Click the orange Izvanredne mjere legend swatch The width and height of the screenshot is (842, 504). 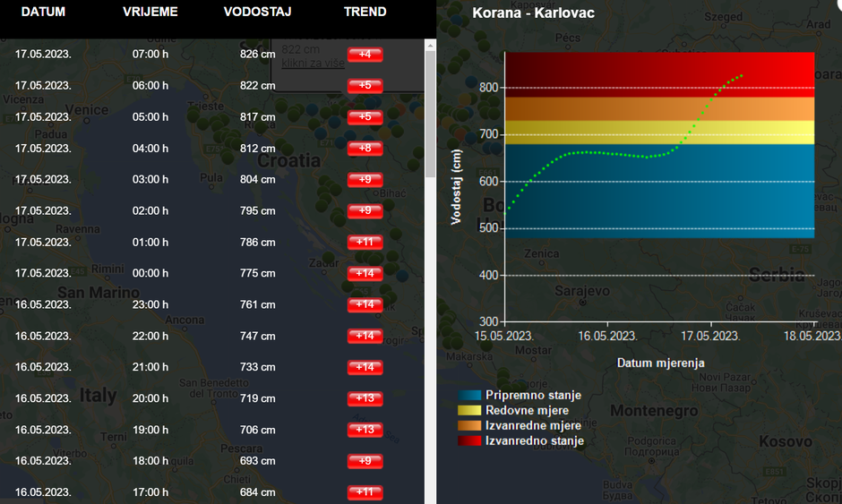469,425
